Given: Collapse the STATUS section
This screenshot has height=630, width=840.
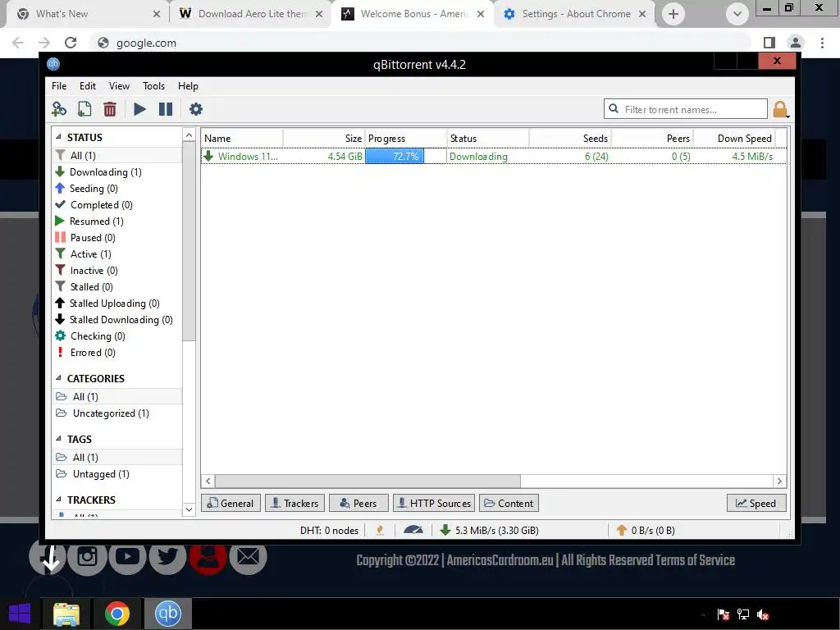Looking at the screenshot, I should tap(58, 137).
